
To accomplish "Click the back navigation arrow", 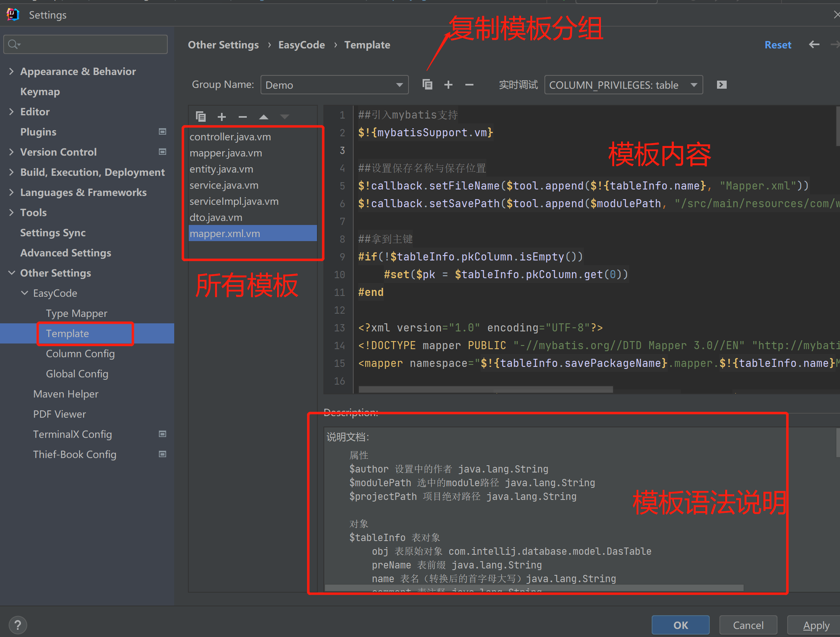I will point(814,45).
